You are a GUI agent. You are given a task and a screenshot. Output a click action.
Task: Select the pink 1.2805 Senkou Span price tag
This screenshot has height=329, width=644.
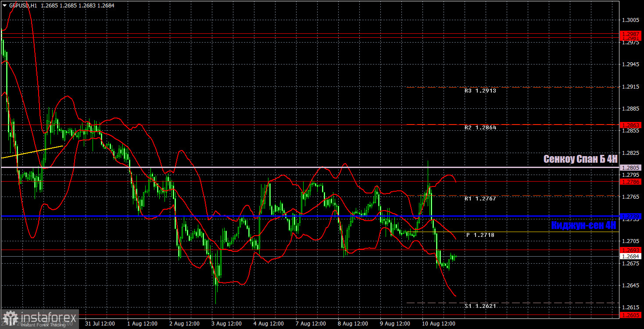coord(631,168)
